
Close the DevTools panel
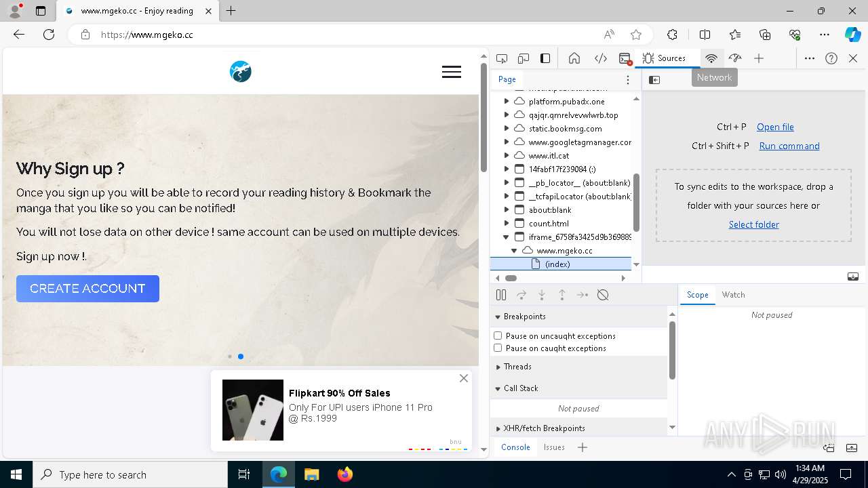click(853, 58)
